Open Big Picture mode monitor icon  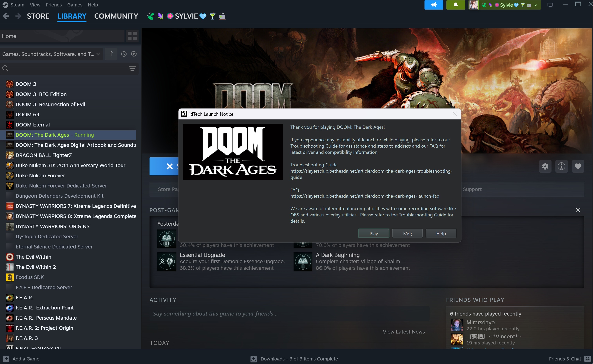[x=550, y=5]
